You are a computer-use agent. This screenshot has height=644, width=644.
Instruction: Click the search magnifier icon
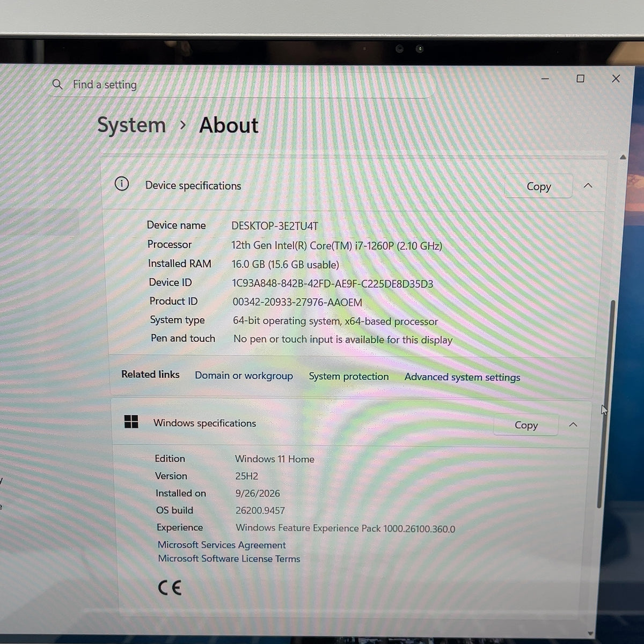(57, 84)
